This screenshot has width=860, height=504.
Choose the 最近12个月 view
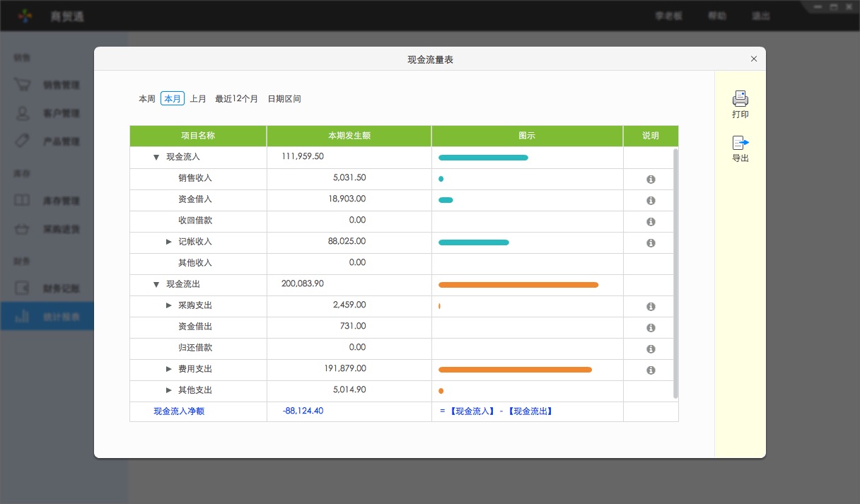pos(235,98)
